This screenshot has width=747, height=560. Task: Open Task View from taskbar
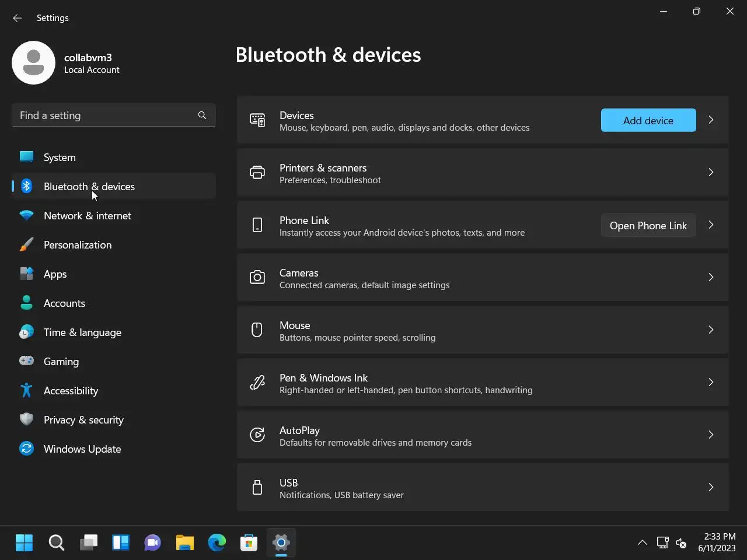coord(89,543)
